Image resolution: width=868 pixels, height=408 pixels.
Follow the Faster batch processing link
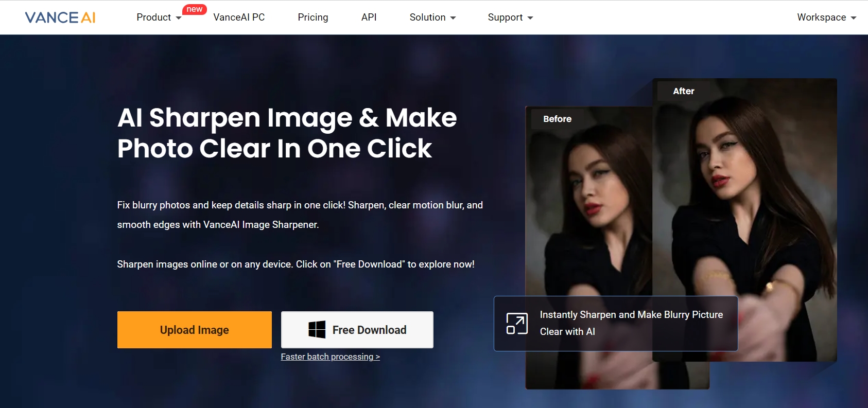(330, 357)
